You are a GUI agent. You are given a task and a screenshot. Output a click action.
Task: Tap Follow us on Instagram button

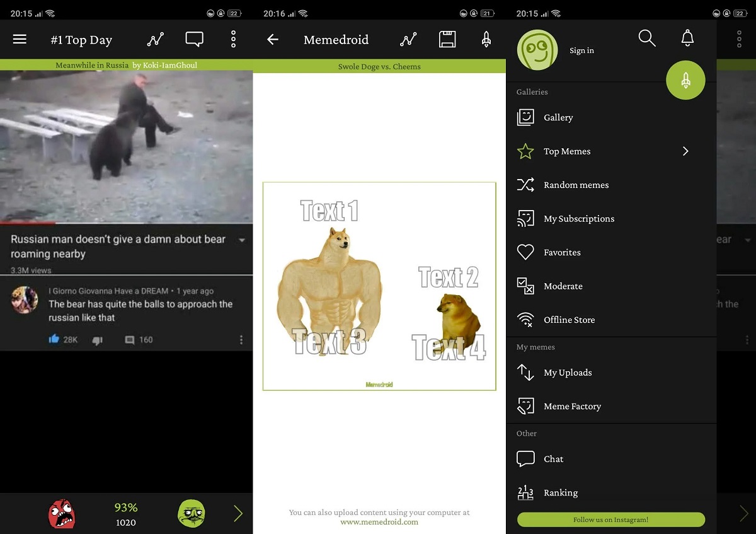(610, 519)
